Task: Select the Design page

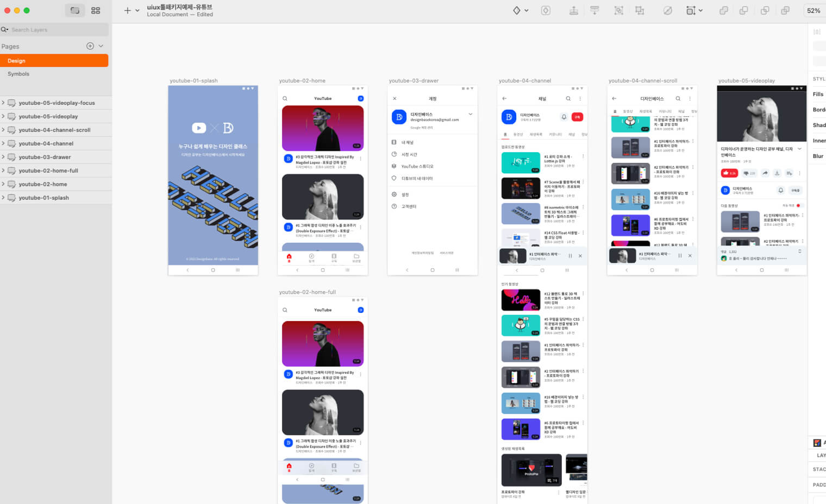Action: tap(54, 61)
